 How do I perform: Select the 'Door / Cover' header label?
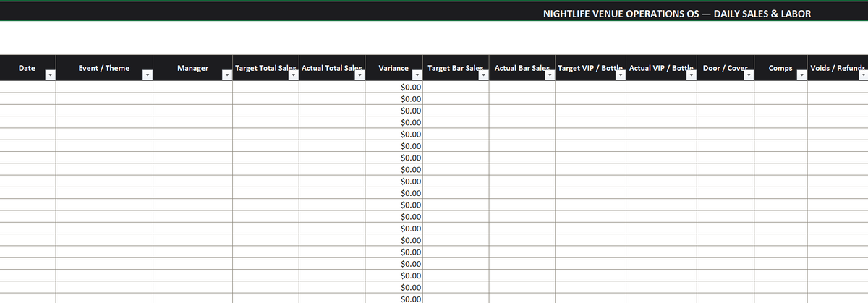tap(726, 68)
